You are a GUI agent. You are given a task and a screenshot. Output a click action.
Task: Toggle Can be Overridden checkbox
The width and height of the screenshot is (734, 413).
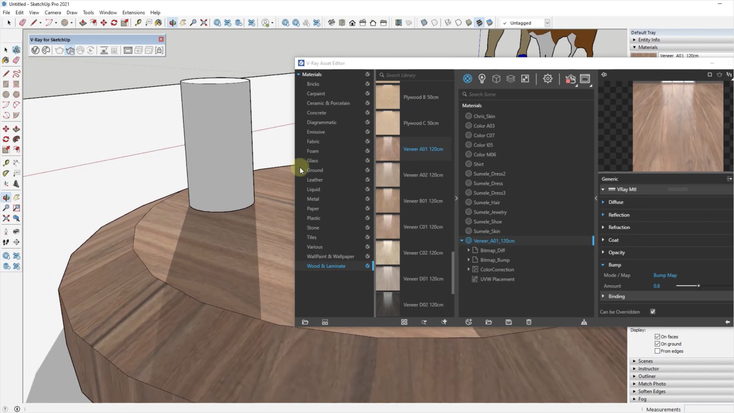coord(653,311)
